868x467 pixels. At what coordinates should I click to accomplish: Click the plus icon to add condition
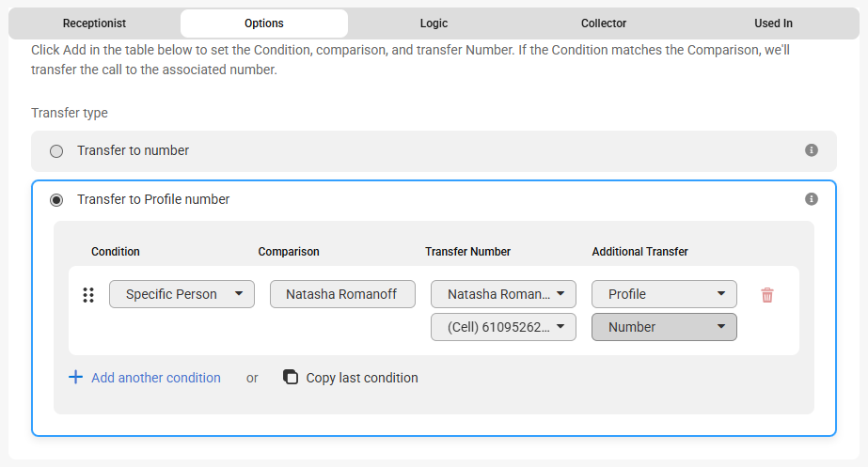click(75, 378)
